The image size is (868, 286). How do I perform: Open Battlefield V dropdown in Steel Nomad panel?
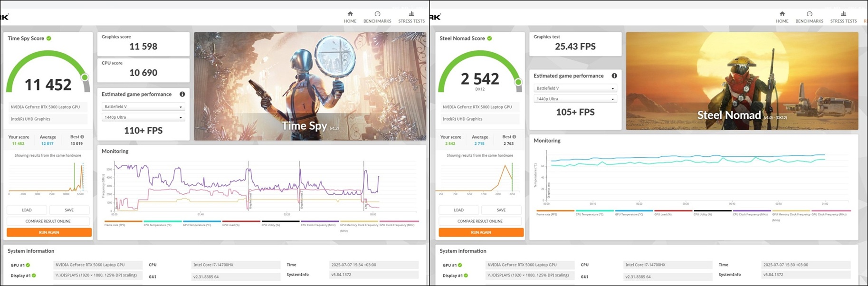click(x=575, y=88)
